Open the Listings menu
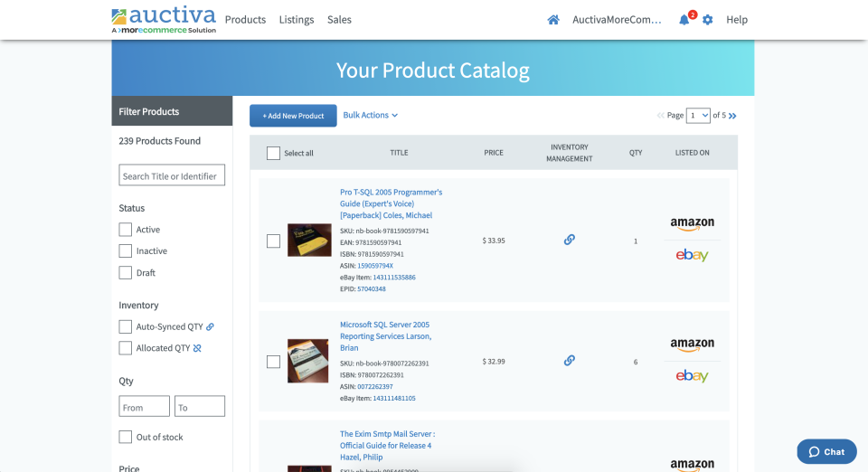This screenshot has height=472, width=868. pos(297,20)
